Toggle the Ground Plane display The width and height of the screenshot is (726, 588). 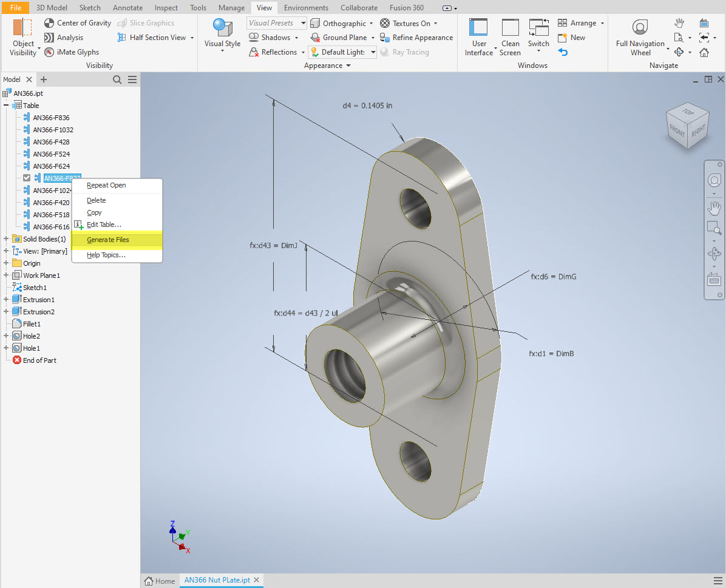(315, 38)
